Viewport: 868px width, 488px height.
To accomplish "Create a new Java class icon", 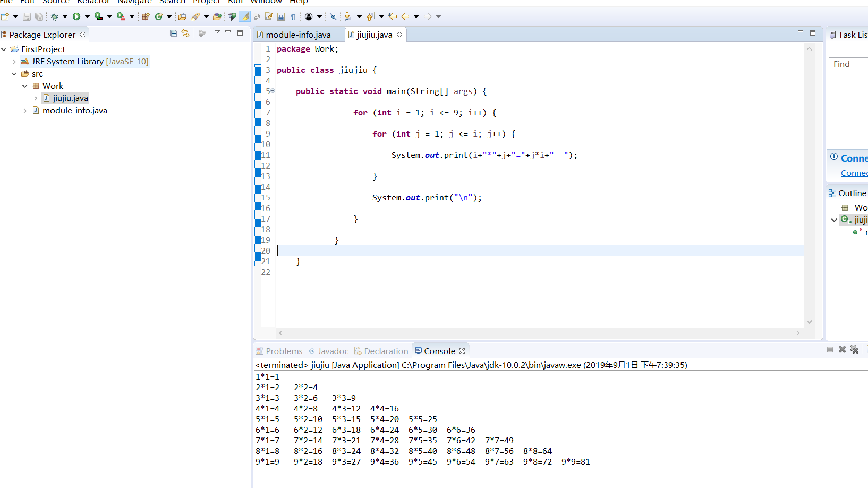I will pos(158,16).
